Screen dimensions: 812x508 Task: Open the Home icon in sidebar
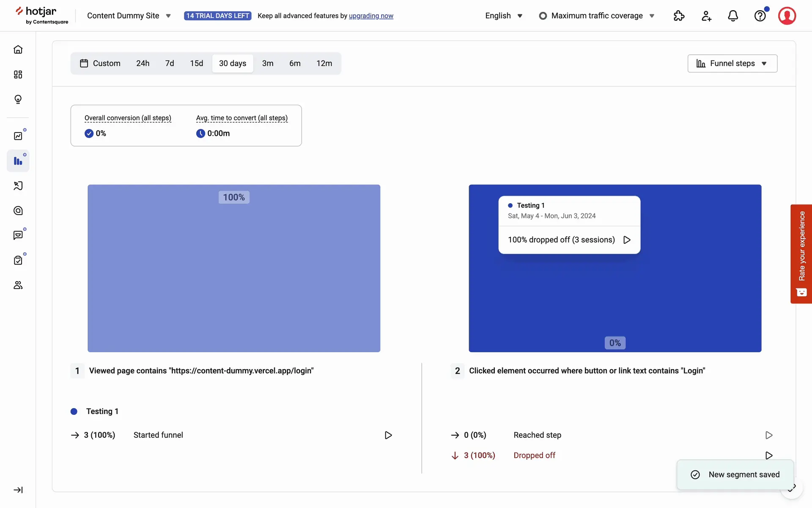(x=18, y=50)
